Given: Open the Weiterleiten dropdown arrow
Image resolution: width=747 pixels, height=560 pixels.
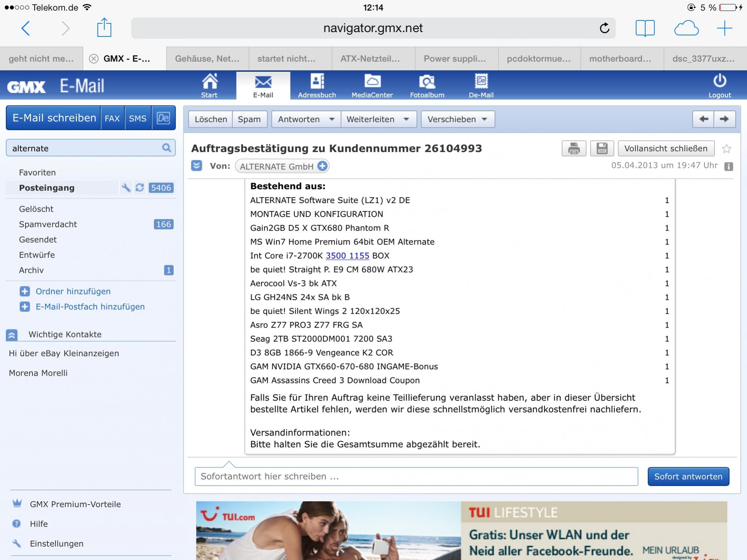Looking at the screenshot, I should click(x=406, y=119).
